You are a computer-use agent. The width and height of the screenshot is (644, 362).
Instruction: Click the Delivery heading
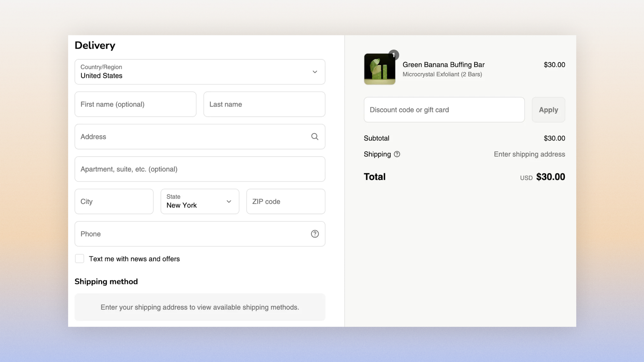tap(95, 45)
